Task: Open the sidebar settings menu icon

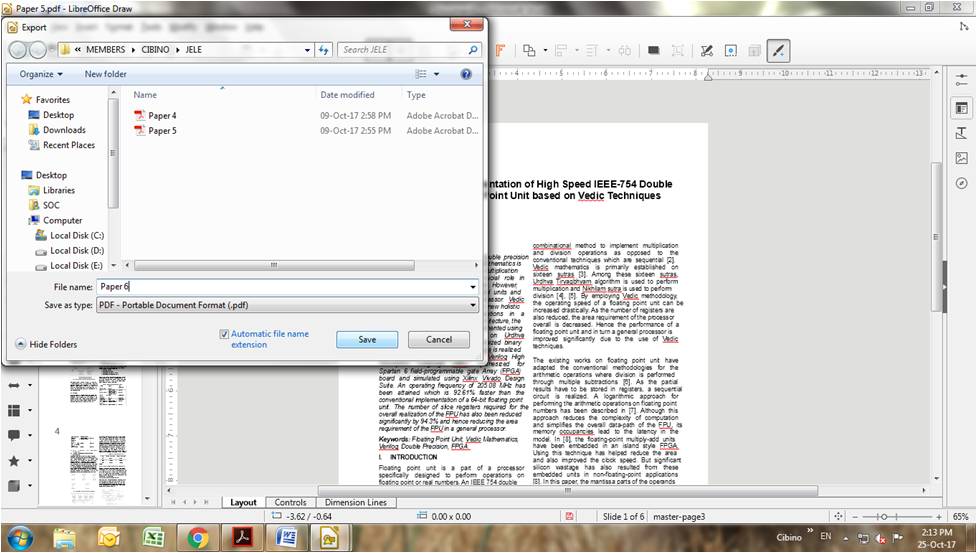Action: pos(961,80)
